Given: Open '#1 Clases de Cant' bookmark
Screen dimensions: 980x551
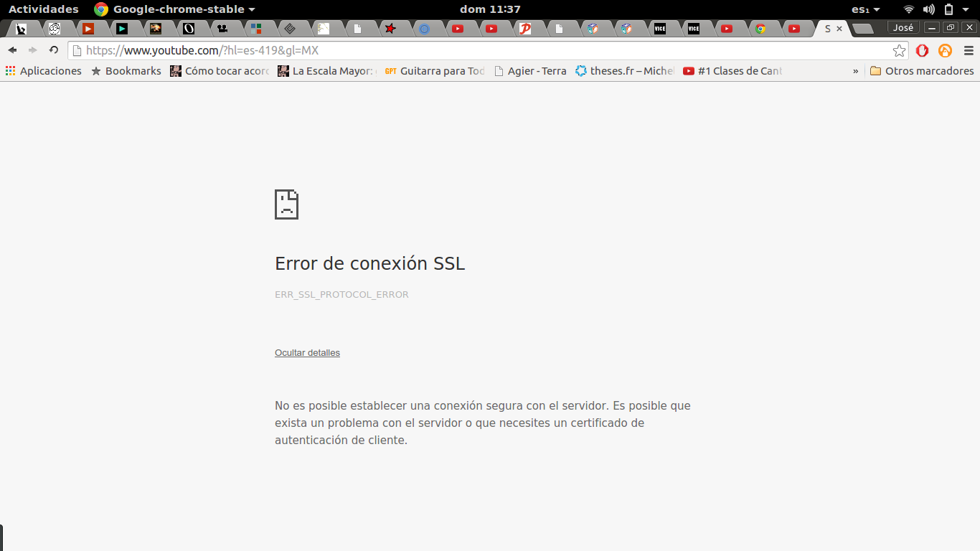Looking at the screenshot, I should 732,71.
